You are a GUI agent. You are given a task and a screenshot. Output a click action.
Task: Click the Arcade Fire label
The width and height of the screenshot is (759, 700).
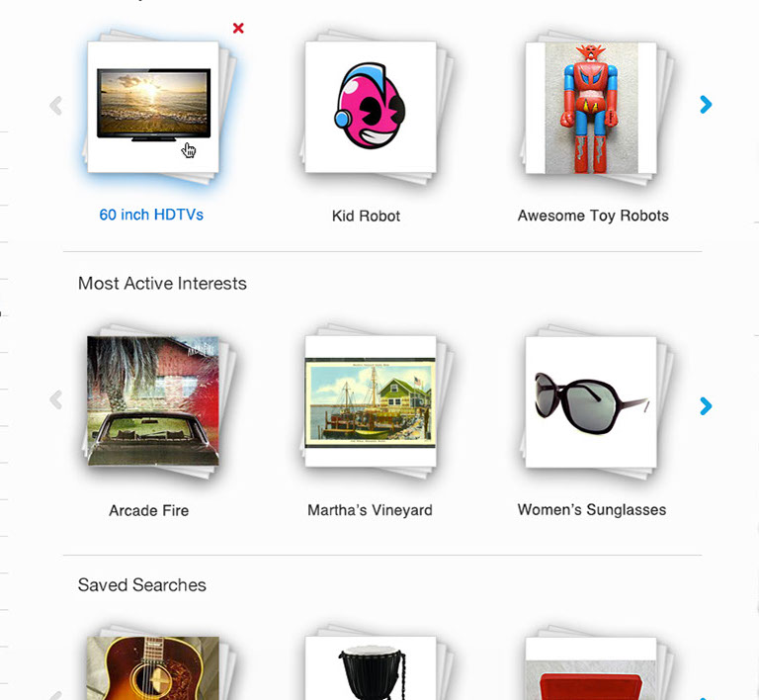(148, 510)
